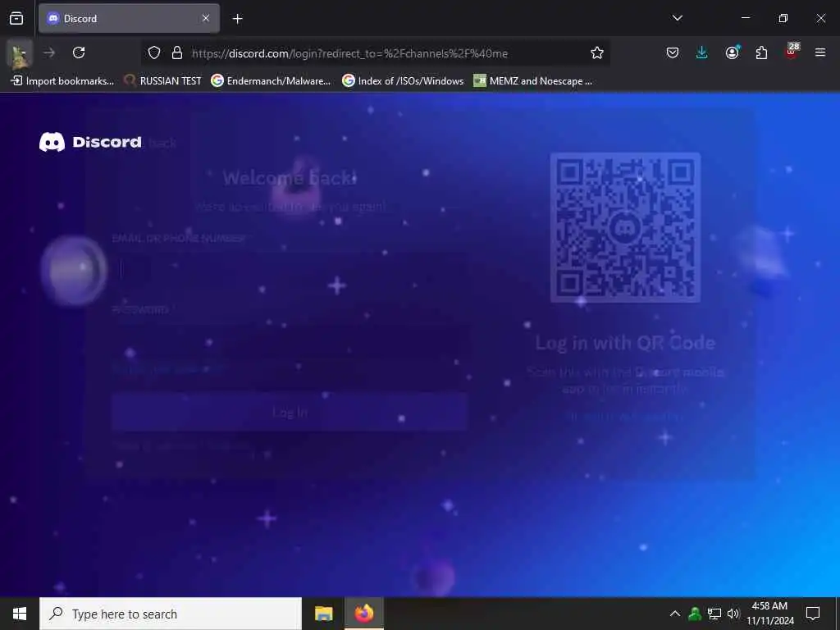Open the Endermanch/Malware bookmark
Screen dimensions: 840x630
(x=271, y=81)
